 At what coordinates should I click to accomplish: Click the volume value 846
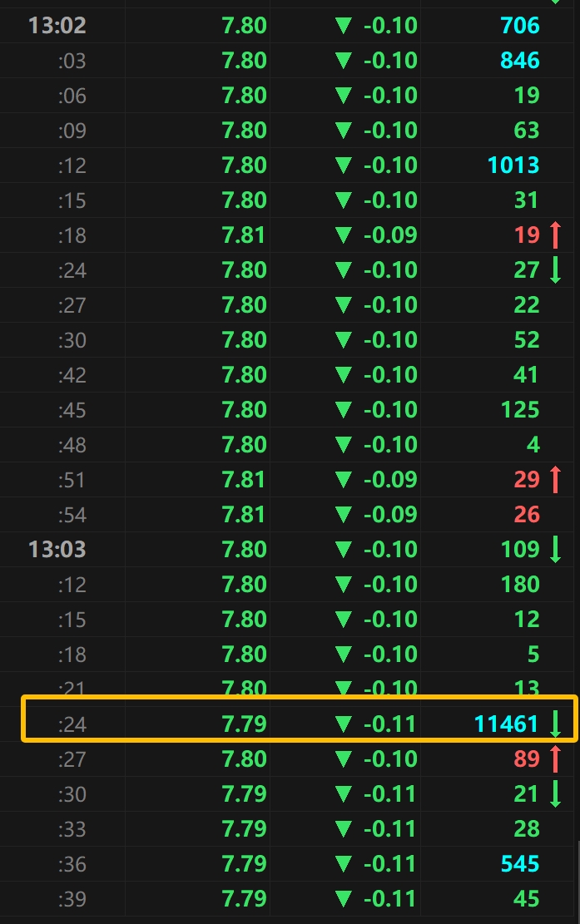click(520, 60)
